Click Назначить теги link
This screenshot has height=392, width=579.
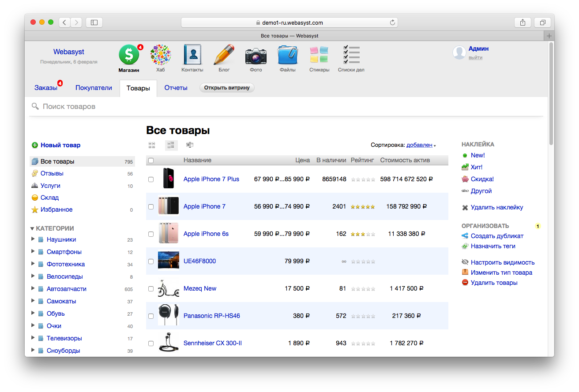coord(493,246)
